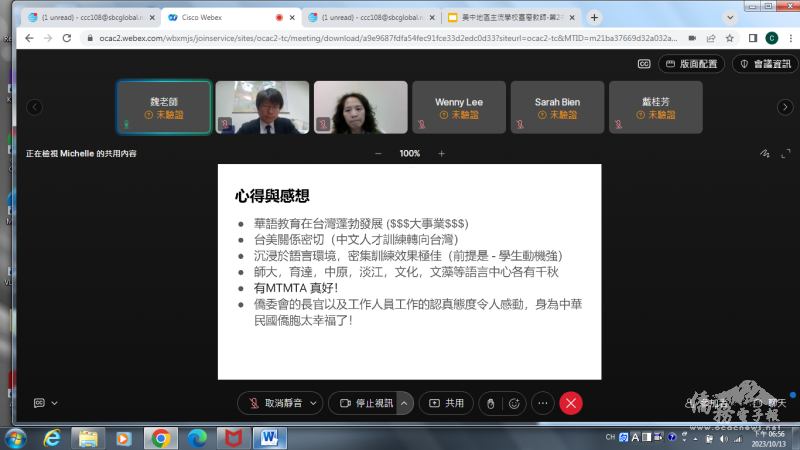Show next participants with right arrow
800x450 pixels.
tap(785, 107)
